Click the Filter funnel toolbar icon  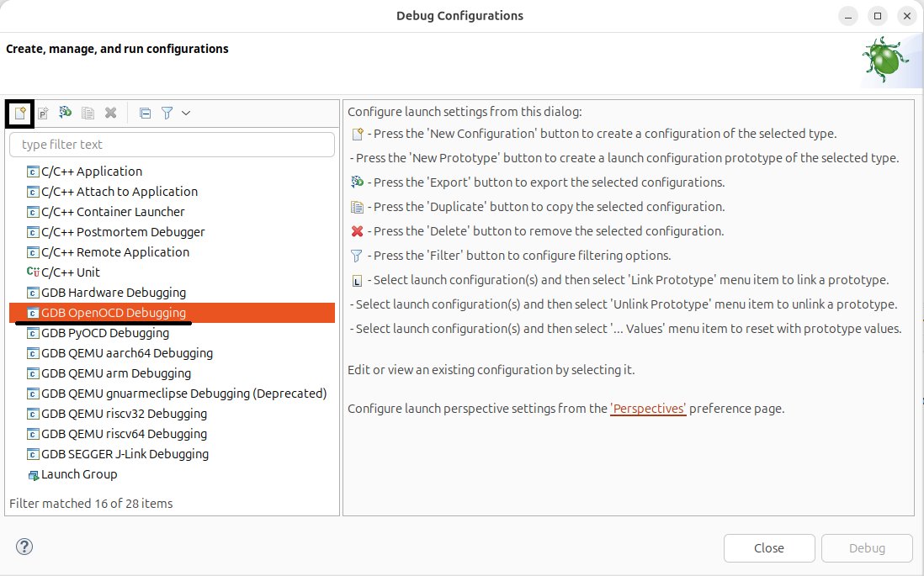[167, 113]
